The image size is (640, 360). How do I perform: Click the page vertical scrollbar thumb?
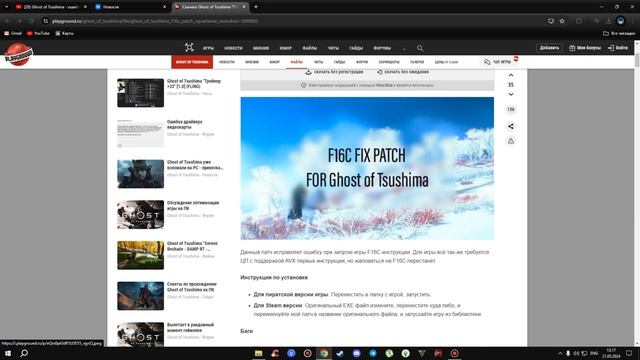coord(637,60)
